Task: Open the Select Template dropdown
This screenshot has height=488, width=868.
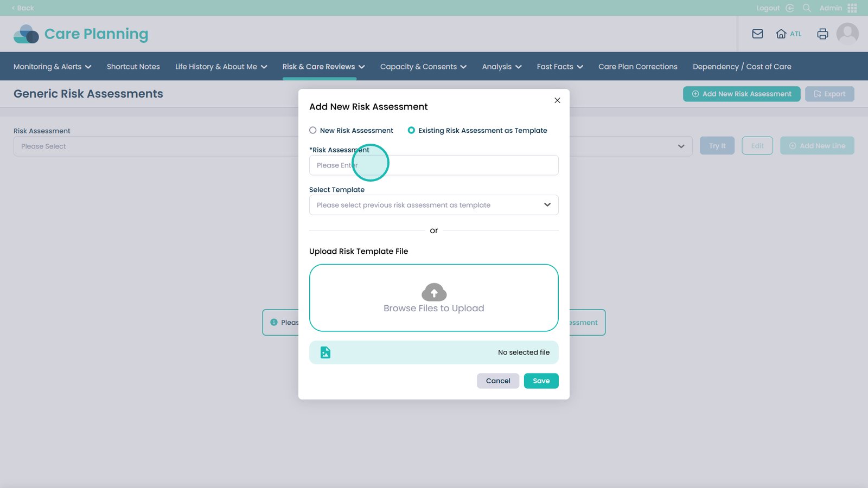Action: 433,205
